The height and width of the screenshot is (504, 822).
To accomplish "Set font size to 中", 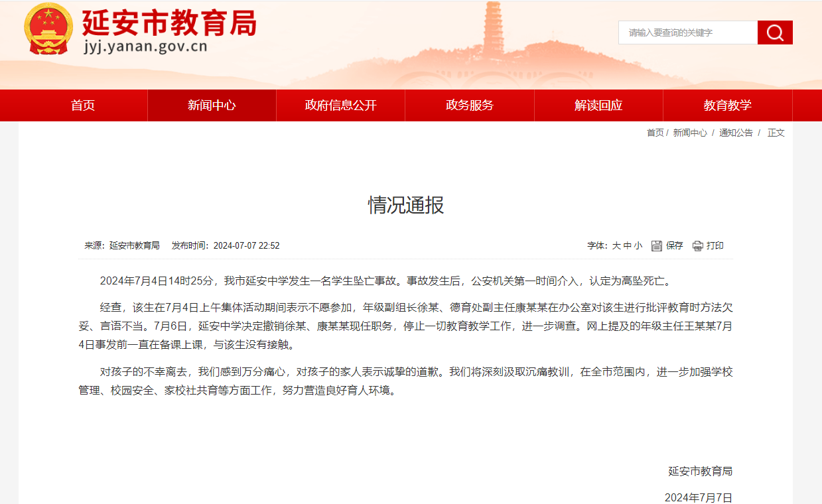I will click(627, 245).
